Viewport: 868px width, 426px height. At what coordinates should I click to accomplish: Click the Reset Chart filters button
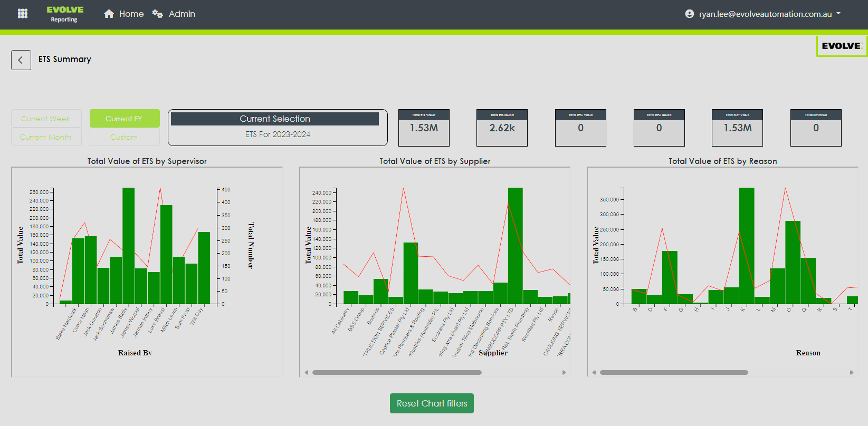tap(432, 403)
